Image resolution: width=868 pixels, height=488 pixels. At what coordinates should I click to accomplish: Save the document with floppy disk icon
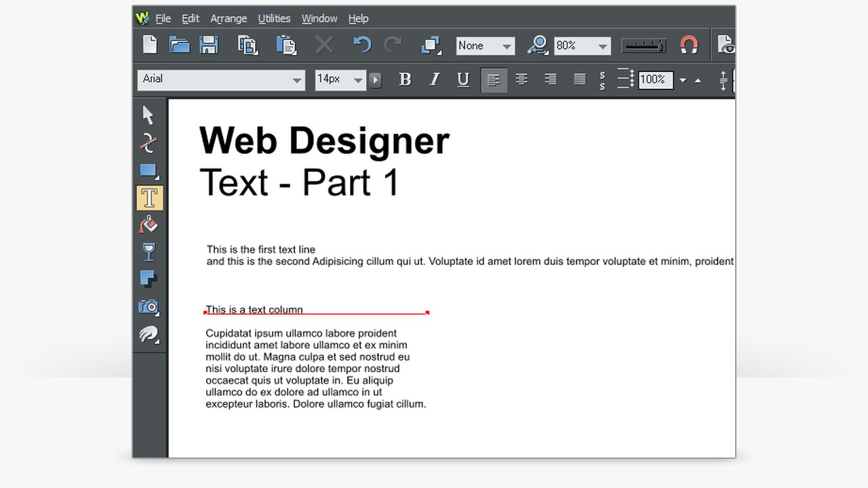tap(209, 45)
